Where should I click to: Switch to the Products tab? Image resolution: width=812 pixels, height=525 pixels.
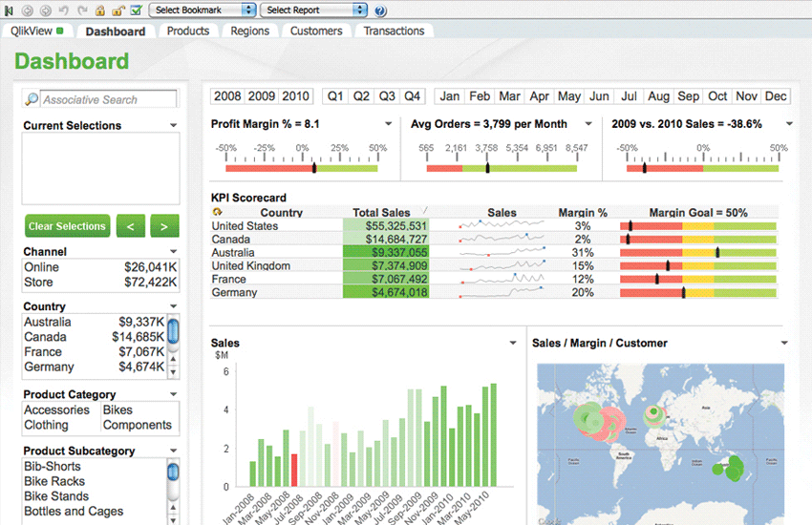click(x=187, y=31)
